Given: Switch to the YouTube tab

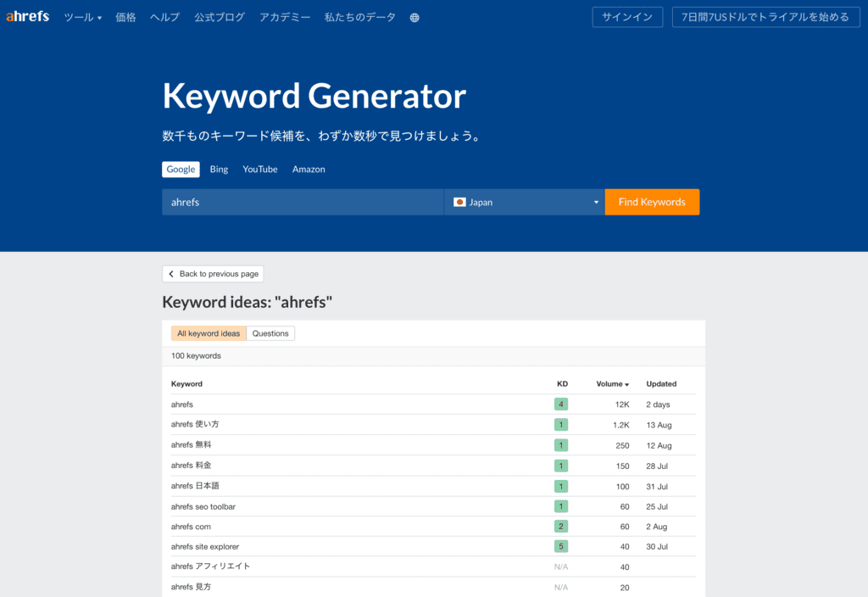Looking at the screenshot, I should (260, 170).
